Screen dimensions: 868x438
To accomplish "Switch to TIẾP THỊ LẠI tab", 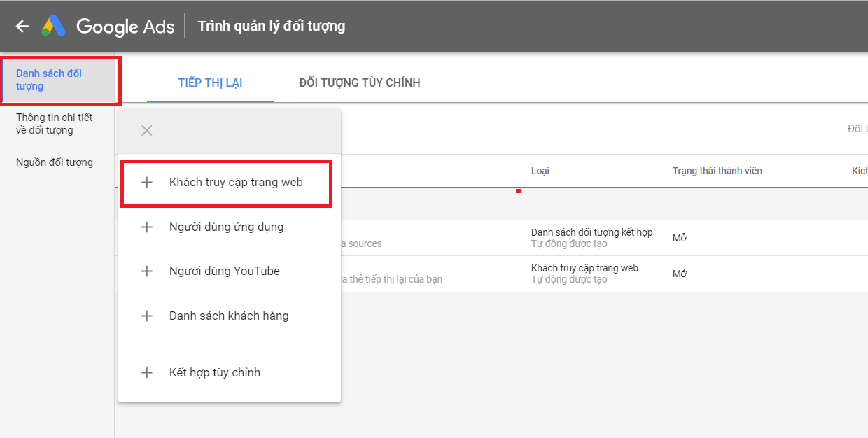I will point(210,83).
